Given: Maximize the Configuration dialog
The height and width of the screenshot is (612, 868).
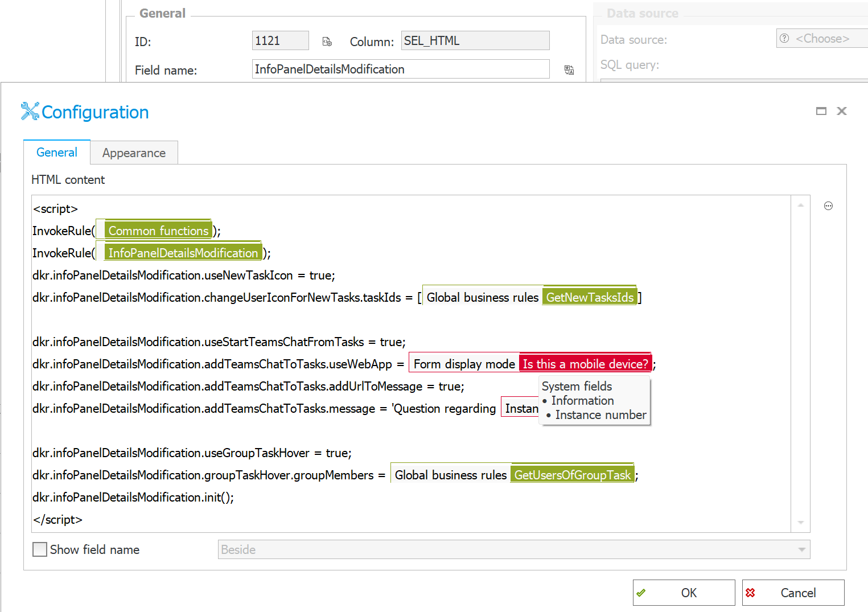Looking at the screenshot, I should [x=821, y=111].
